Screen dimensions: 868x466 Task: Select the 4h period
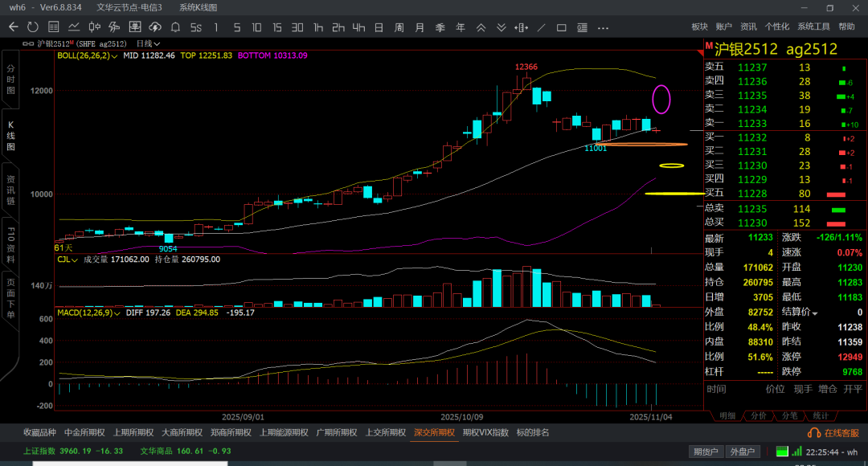click(x=358, y=27)
